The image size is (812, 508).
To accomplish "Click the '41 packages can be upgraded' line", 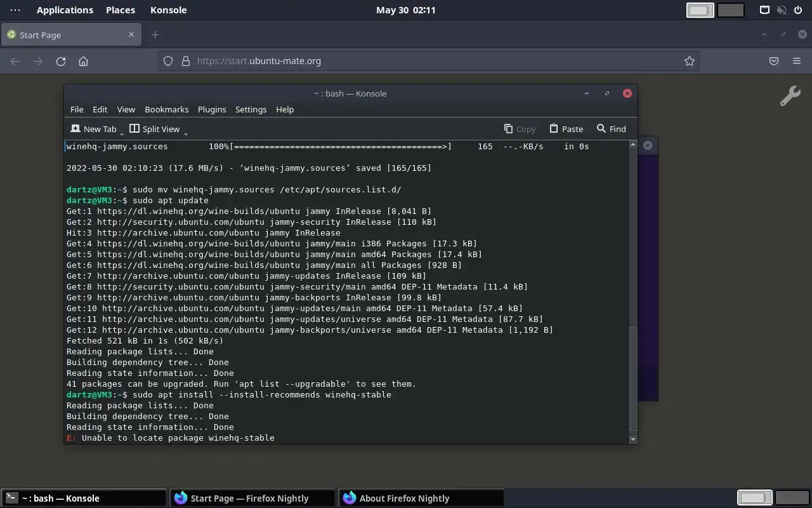I will click(242, 384).
